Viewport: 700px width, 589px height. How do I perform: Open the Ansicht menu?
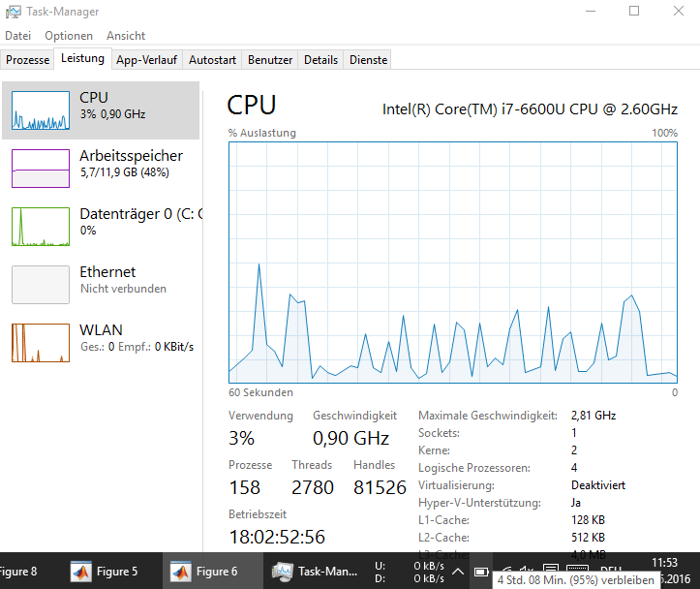tap(126, 36)
